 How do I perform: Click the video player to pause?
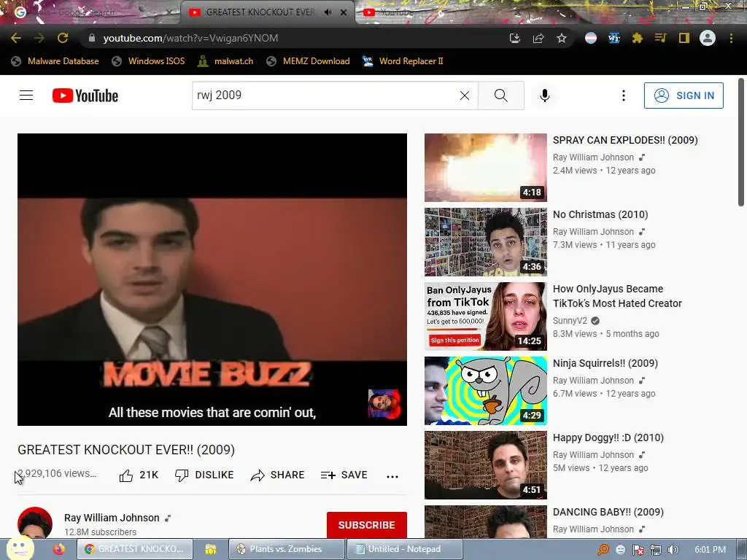pos(212,279)
